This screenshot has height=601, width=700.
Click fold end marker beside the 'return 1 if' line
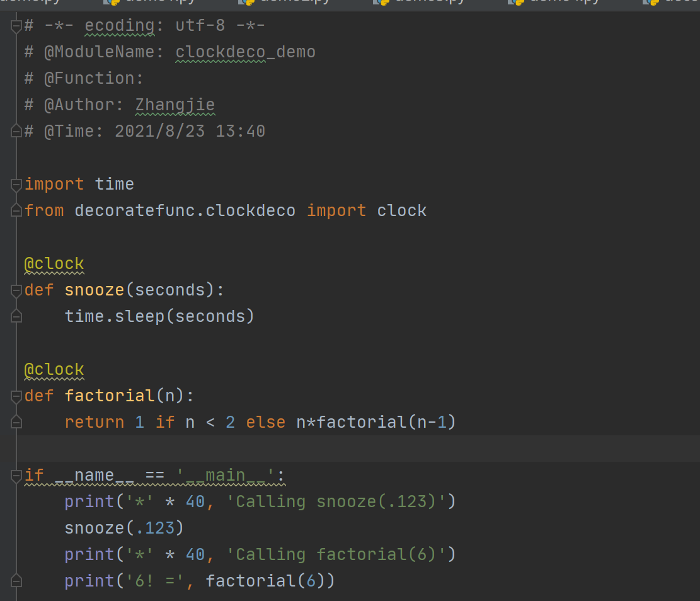click(16, 422)
